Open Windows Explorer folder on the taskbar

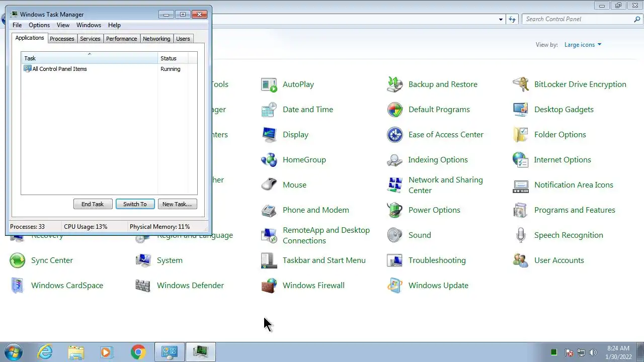(x=76, y=352)
